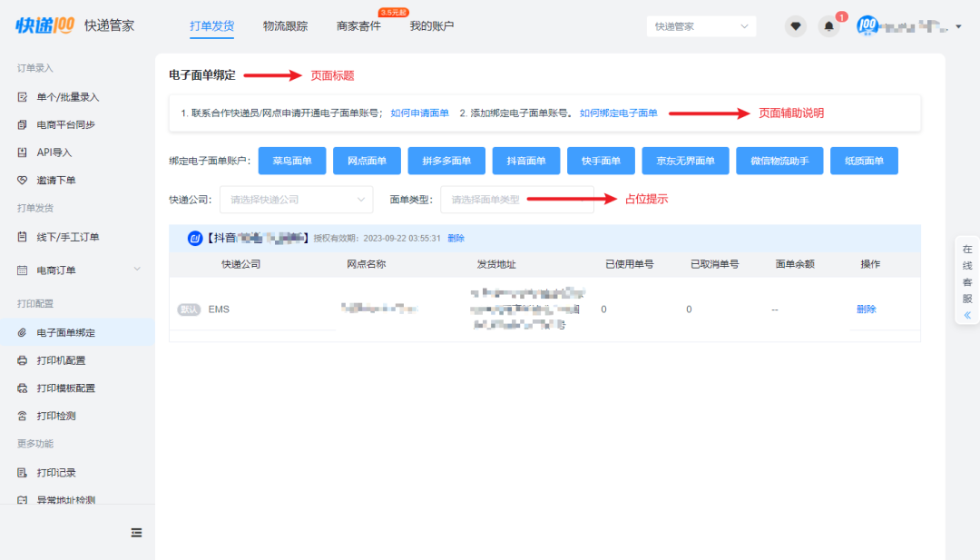Click the 京东无界面单 button

685,161
